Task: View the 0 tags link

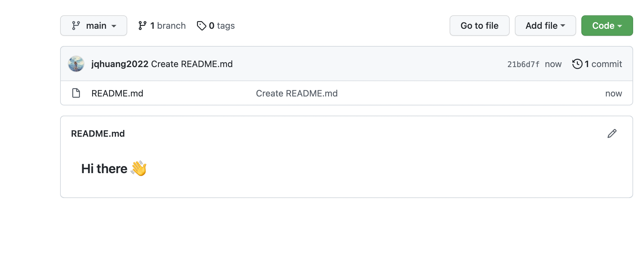Action: pyautogui.click(x=222, y=26)
